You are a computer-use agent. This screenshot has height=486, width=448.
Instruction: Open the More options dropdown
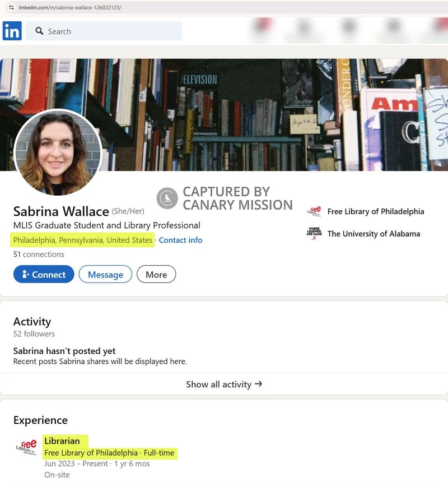[156, 274]
